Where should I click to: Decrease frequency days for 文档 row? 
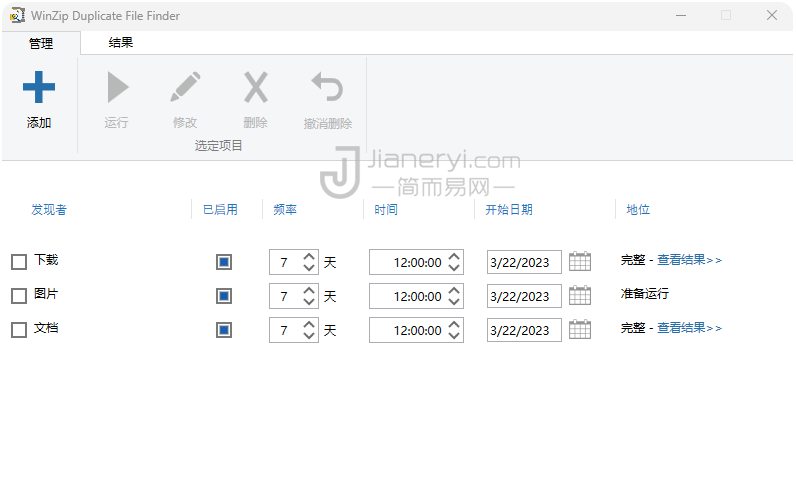click(309, 336)
